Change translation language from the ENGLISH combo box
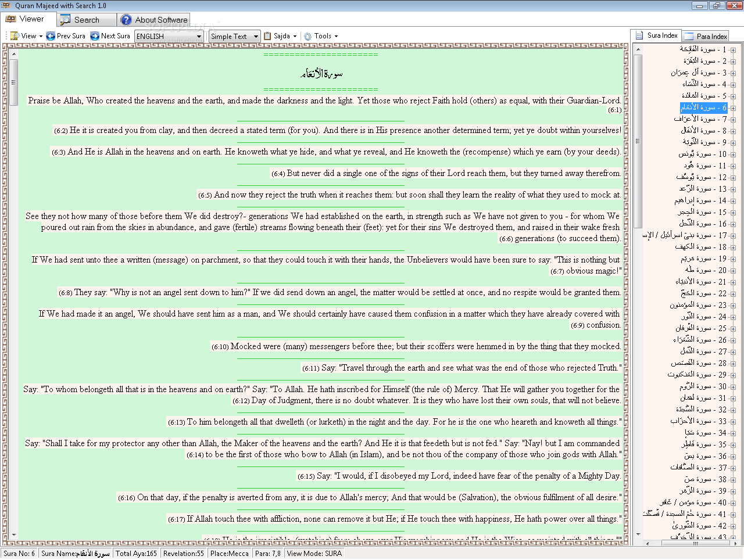This screenshot has height=560, width=744. (x=169, y=36)
